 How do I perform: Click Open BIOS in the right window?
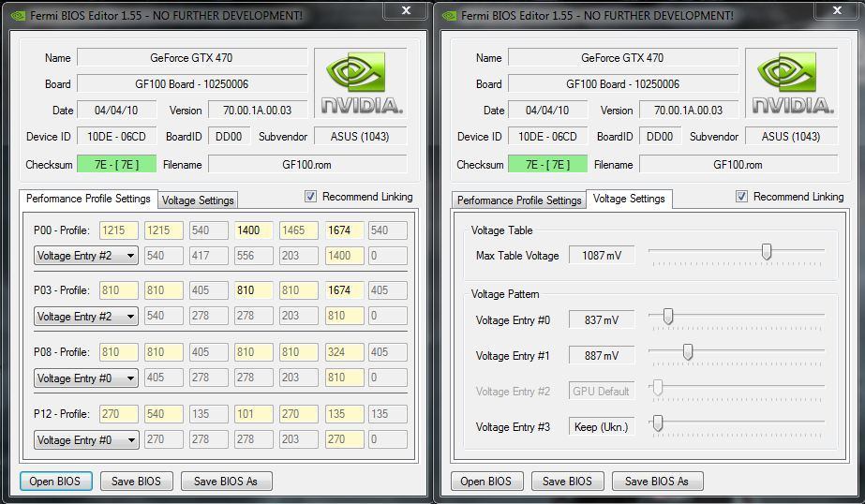coord(486,481)
